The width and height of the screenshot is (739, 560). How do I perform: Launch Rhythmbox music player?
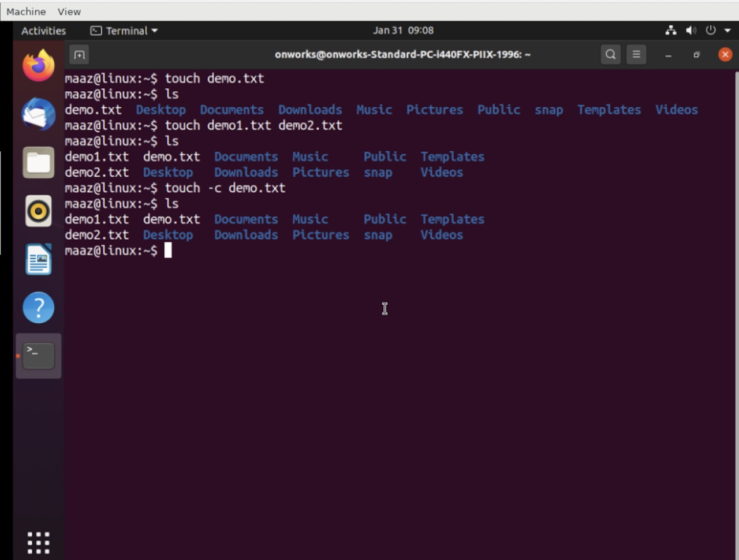pos(39,211)
